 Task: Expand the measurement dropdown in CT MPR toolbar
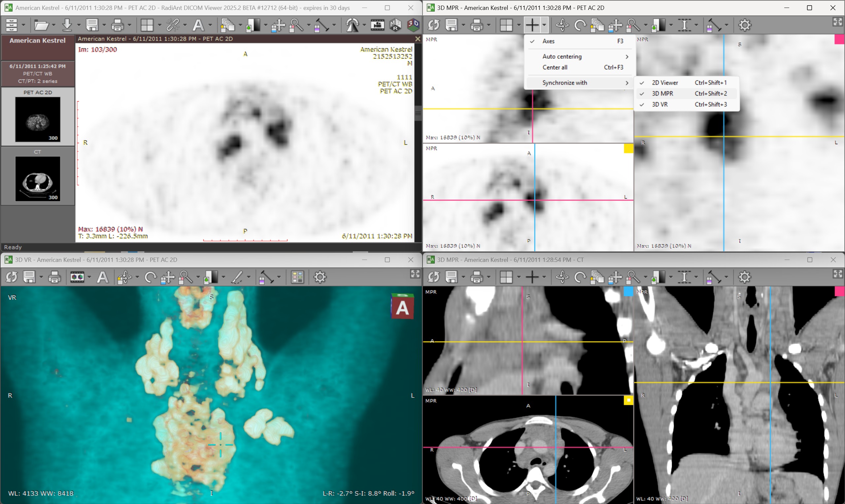click(726, 277)
